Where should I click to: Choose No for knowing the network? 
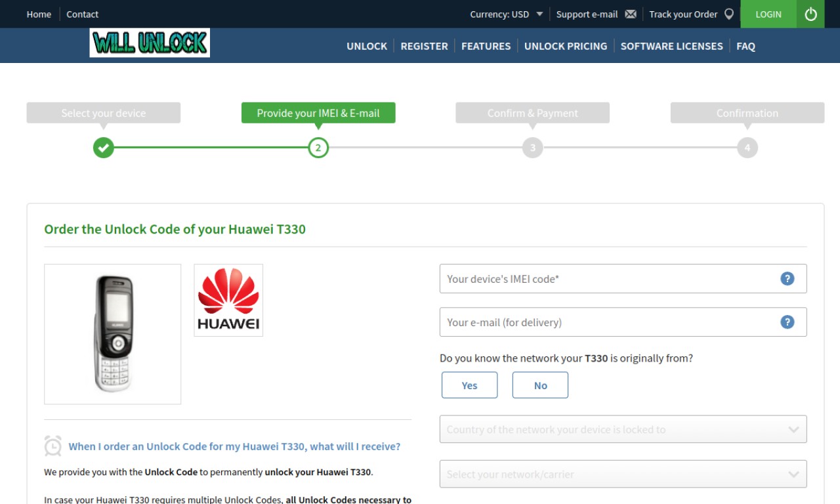[540, 385]
